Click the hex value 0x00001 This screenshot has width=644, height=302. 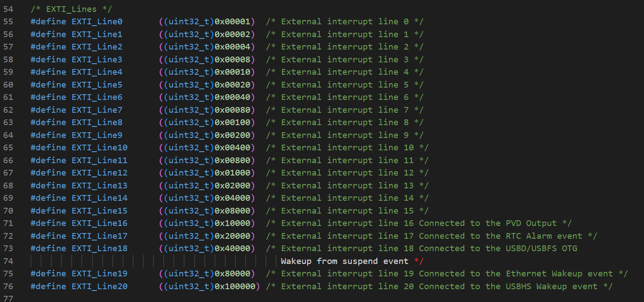click(x=232, y=22)
